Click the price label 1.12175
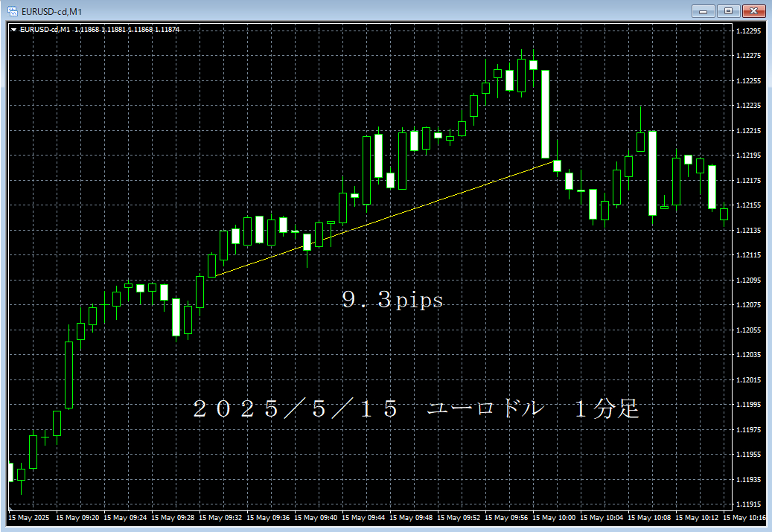This screenshot has height=532, width=772. 748,181
